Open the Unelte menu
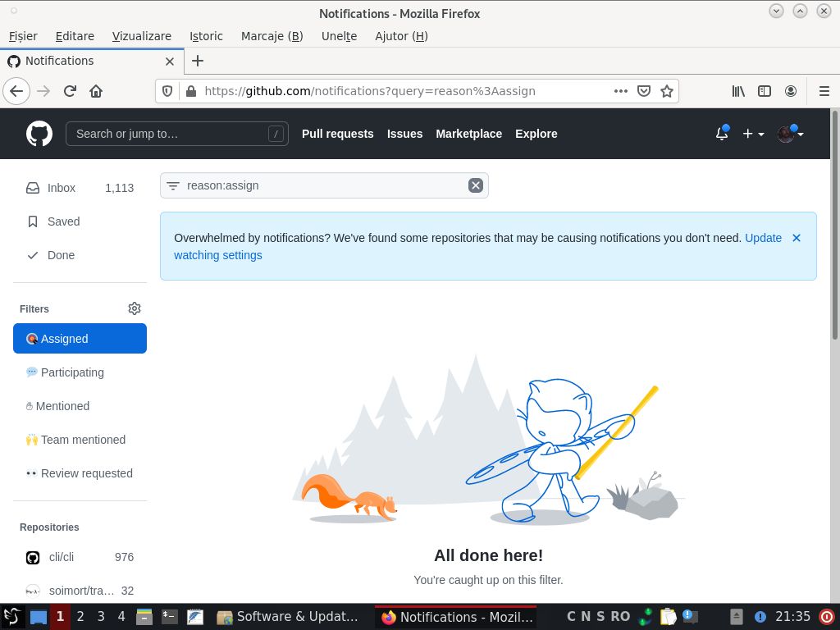Viewport: 840px width, 630px height. point(339,36)
